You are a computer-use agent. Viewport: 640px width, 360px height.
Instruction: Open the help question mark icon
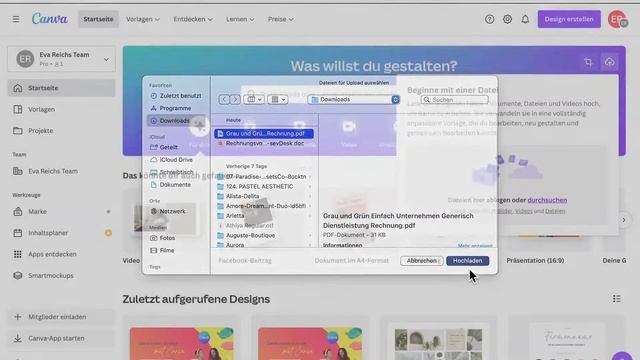pos(489,19)
